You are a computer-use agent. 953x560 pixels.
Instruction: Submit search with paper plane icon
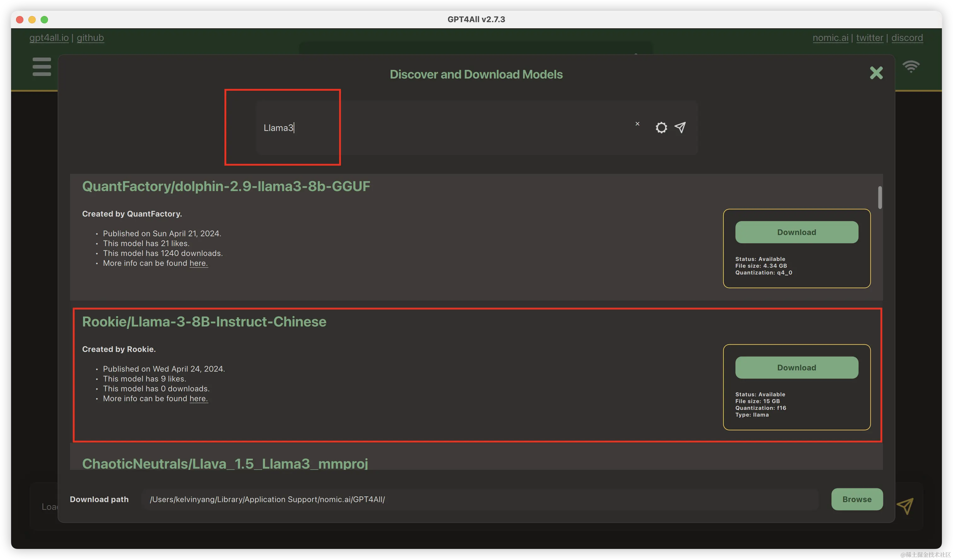pyautogui.click(x=680, y=127)
